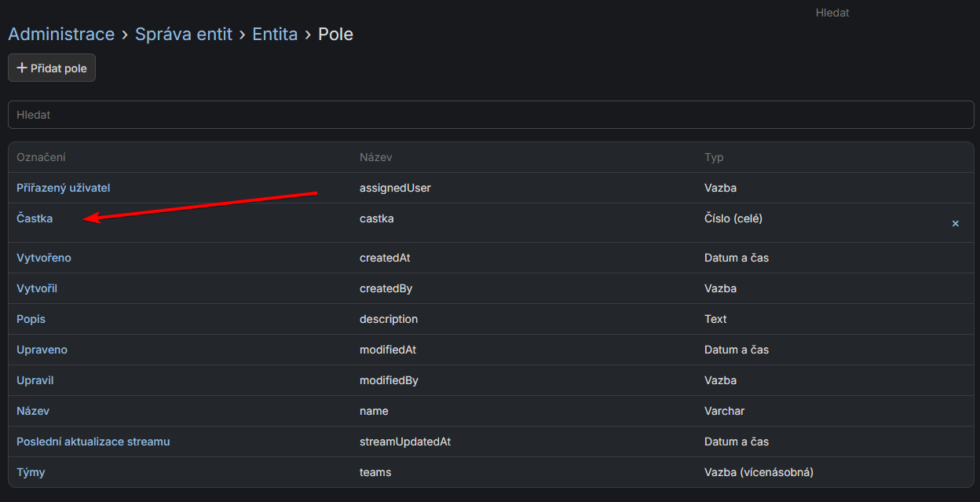Click the Přidat pole button
Screen dimensions: 980x502
coord(51,68)
